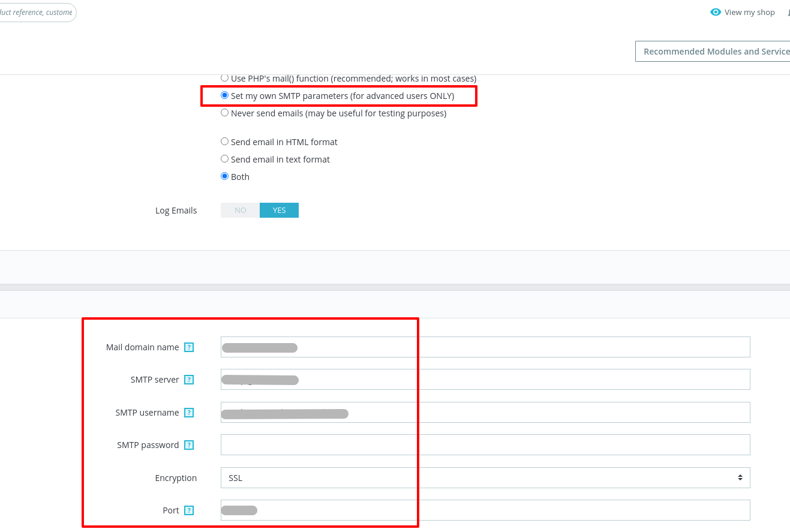Viewport: 790px width, 532px height.
Task: Focus the product reference search box
Action: (37, 12)
